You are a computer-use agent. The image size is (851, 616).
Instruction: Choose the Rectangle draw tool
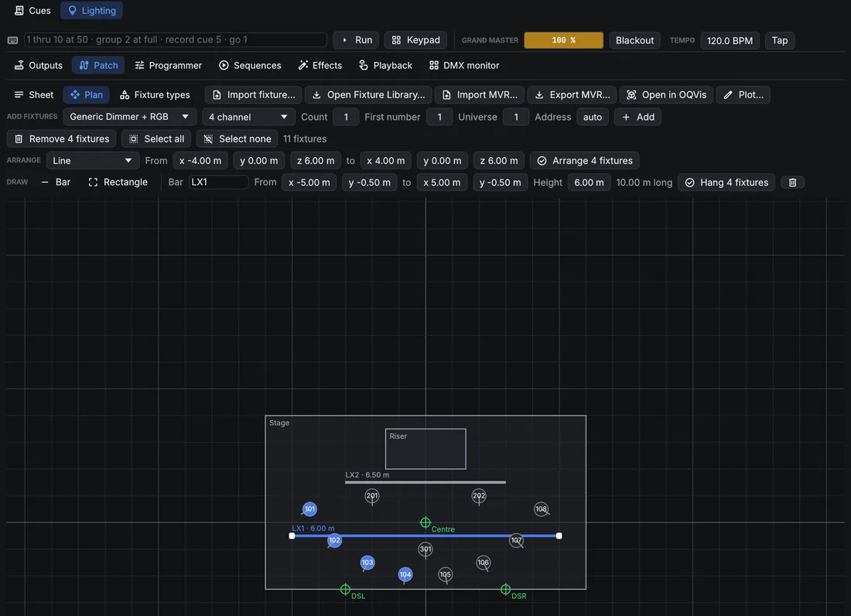(118, 183)
